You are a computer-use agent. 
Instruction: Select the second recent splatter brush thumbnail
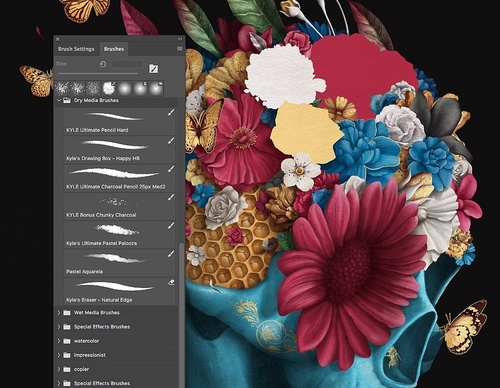[77, 88]
